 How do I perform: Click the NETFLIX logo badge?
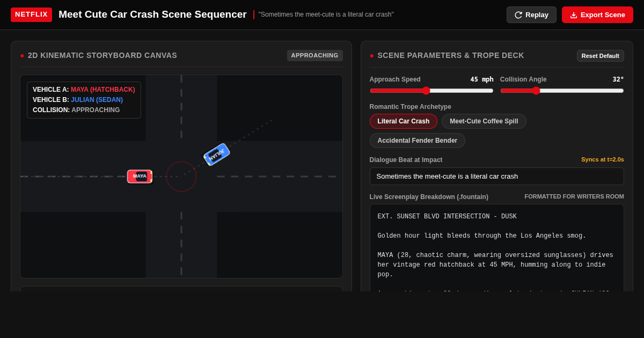click(x=31, y=14)
